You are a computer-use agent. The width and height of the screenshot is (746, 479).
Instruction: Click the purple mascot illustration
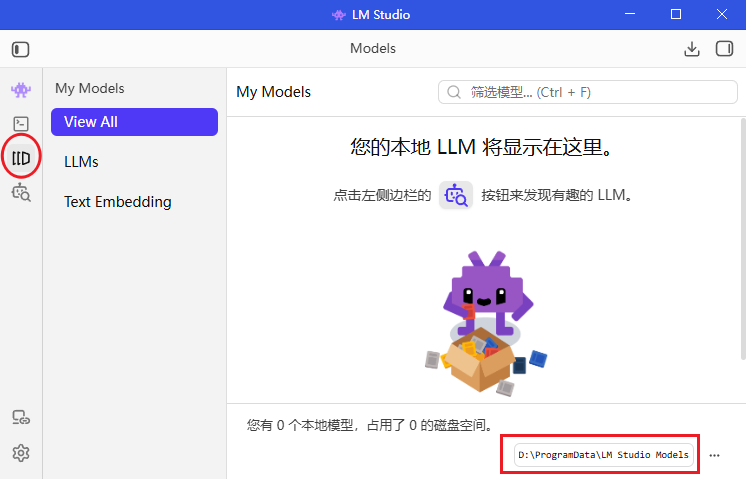coord(486,323)
